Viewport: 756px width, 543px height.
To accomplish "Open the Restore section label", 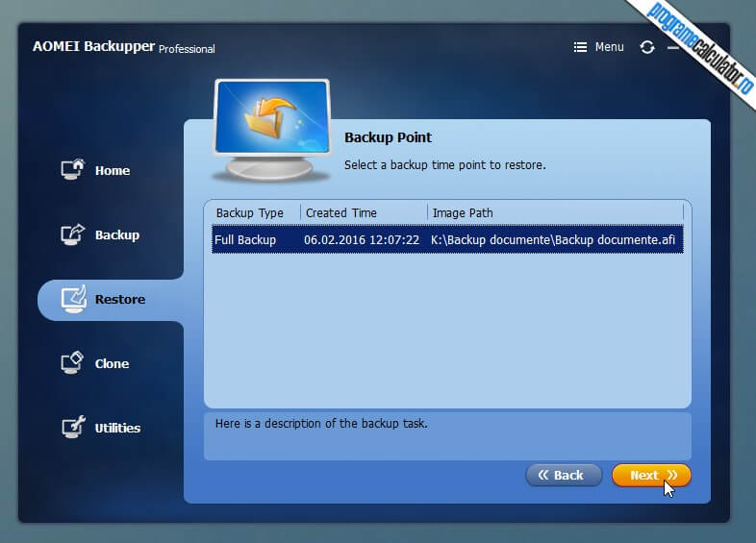I will click(x=120, y=299).
